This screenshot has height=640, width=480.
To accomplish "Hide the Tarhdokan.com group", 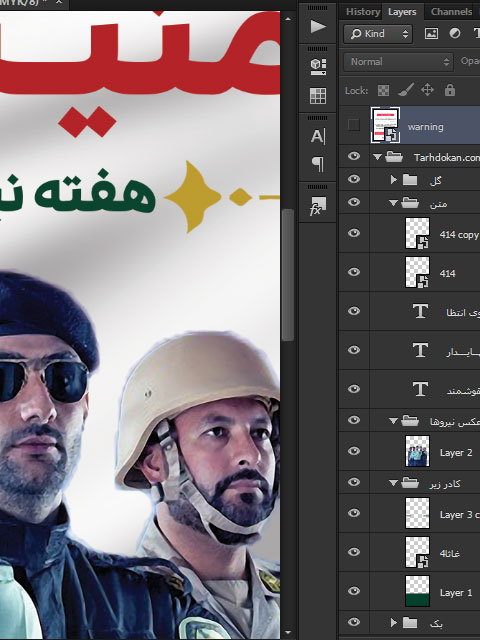I will coord(354,156).
